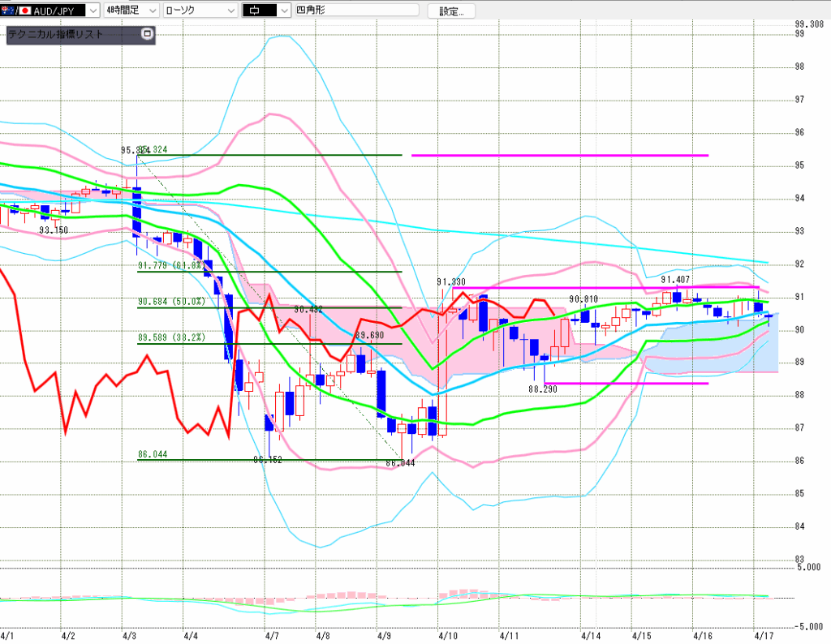Click the 91.779 (61.8%) Fibonacci label
The image size is (831, 644).
pyautogui.click(x=171, y=265)
